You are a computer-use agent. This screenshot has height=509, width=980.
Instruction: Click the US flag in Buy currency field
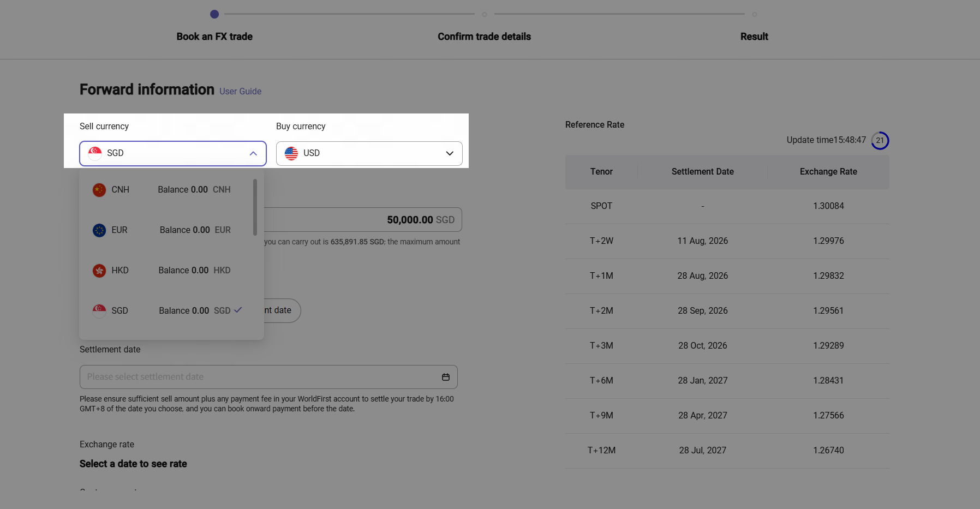pos(291,153)
